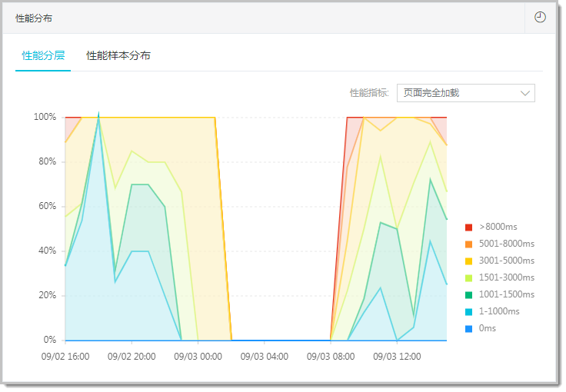Switch to the 性能分层 tab
The height and width of the screenshot is (392, 566).
coord(43,55)
